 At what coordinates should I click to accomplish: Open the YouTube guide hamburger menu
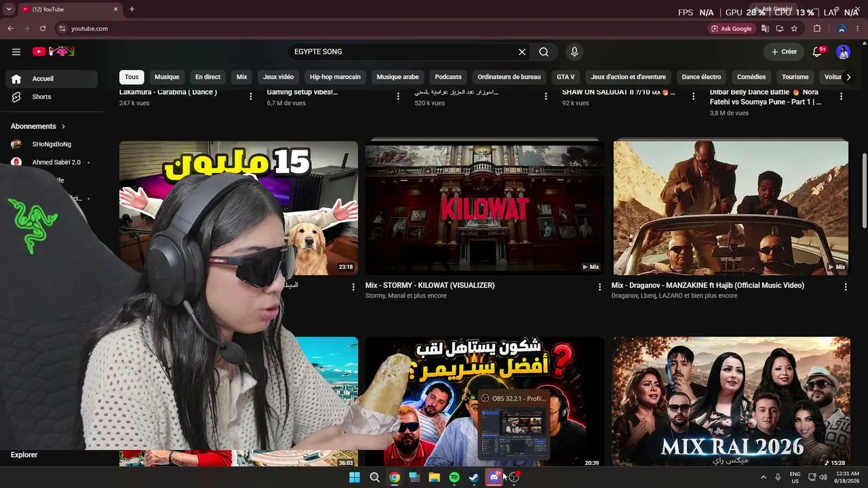(16, 52)
